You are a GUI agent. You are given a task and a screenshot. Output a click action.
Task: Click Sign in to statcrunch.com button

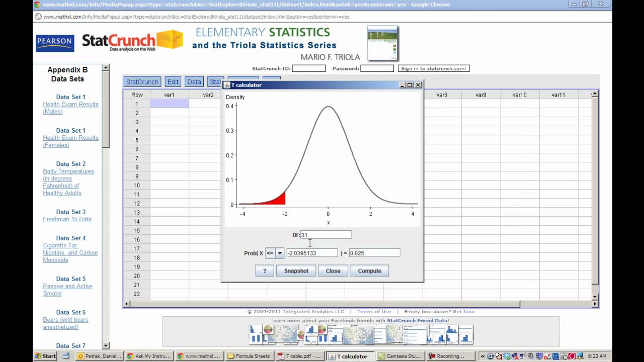point(434,68)
